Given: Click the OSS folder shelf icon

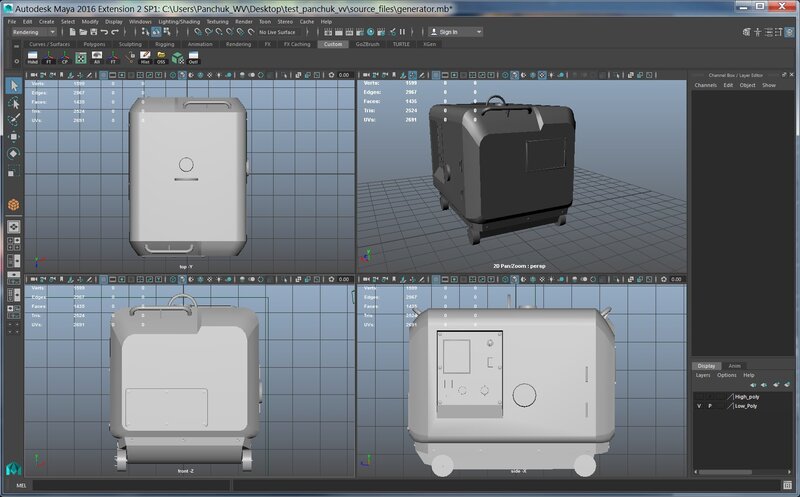Looking at the screenshot, I should pyautogui.click(x=161, y=58).
